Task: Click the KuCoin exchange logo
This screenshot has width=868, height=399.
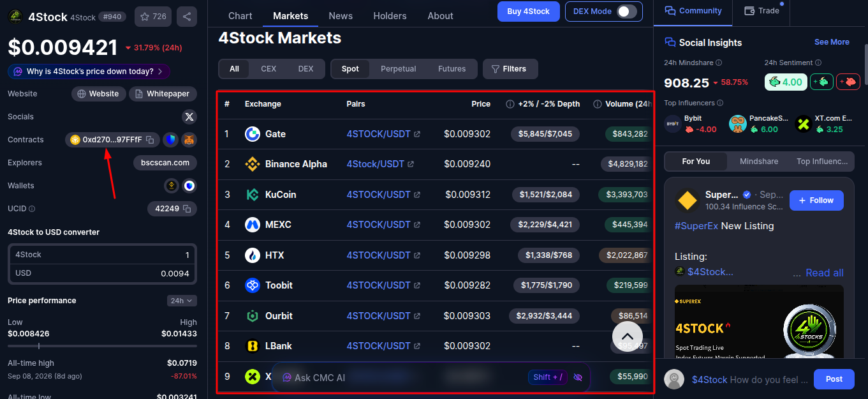Action: 253,195
